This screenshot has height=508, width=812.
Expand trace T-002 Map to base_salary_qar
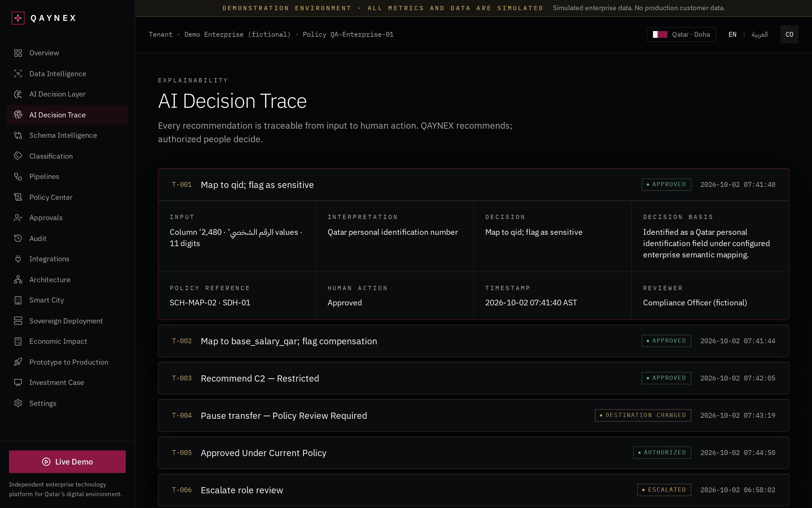[x=473, y=341]
